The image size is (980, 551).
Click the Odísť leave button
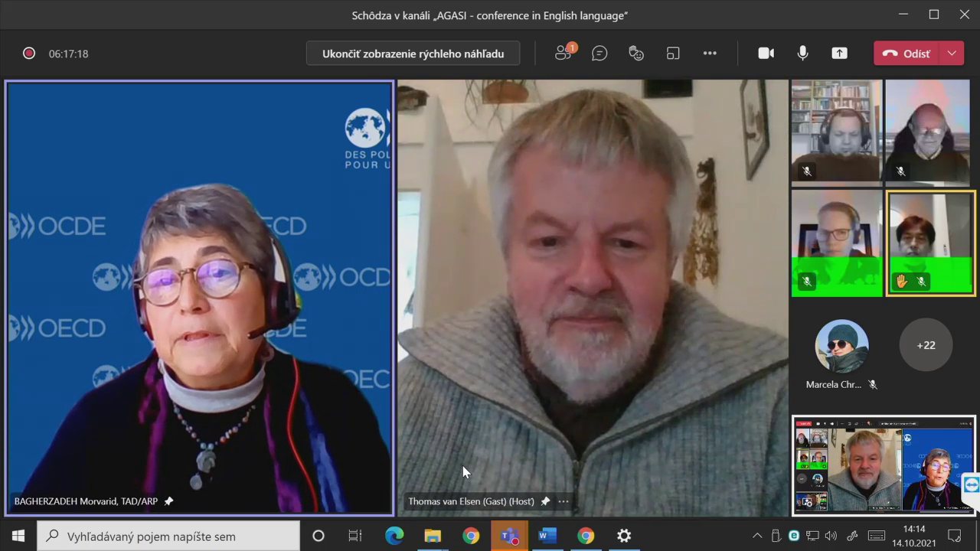tap(907, 53)
